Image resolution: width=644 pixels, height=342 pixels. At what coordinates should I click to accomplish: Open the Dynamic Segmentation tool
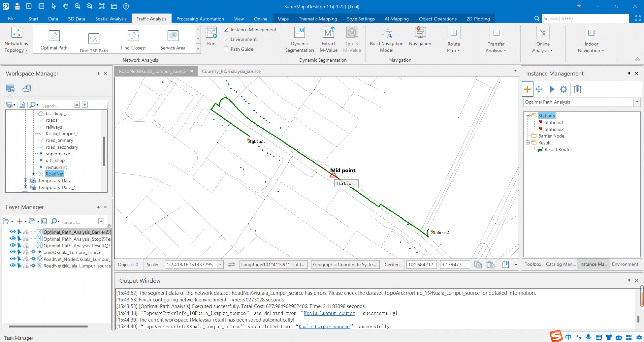coord(300,39)
